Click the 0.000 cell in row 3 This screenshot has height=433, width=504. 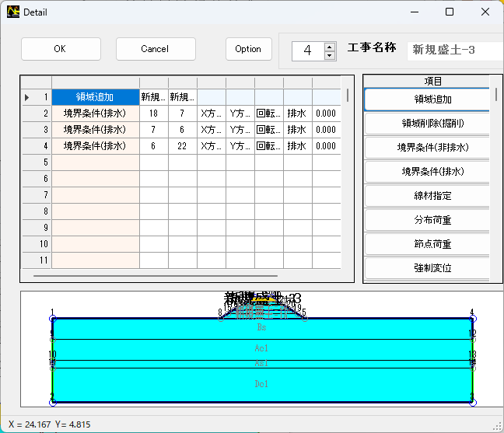click(x=326, y=130)
